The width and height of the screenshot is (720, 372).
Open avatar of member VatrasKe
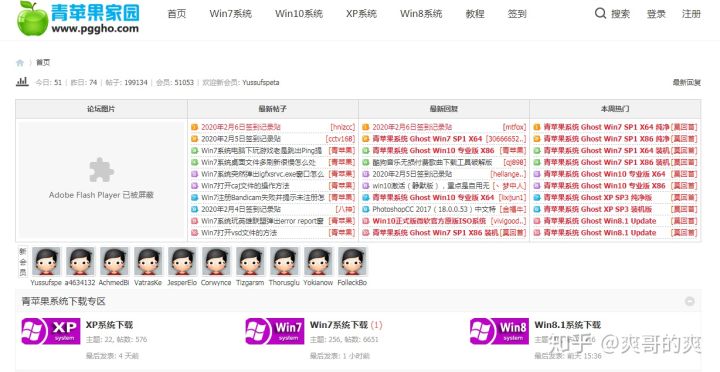148,261
